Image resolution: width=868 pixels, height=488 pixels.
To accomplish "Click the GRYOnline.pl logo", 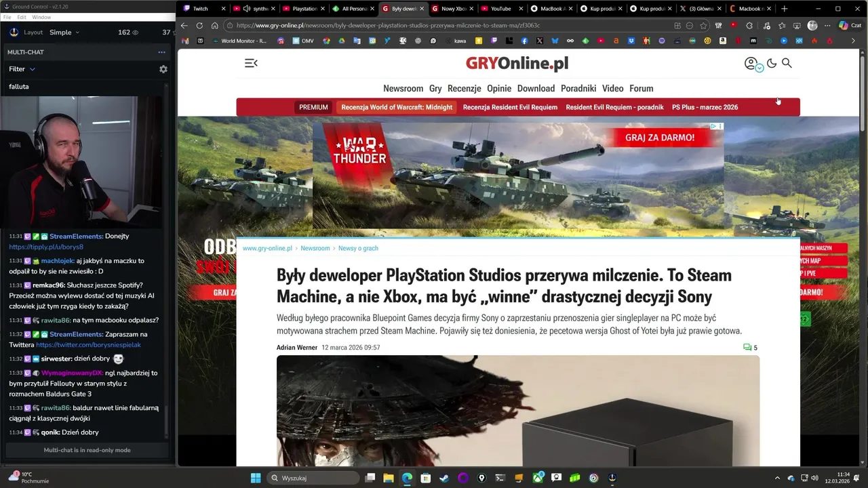I will click(517, 63).
